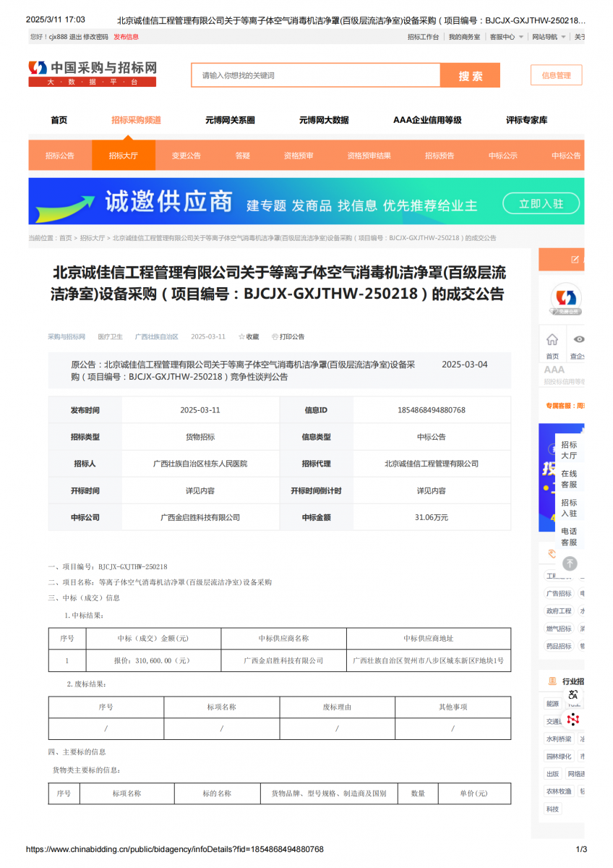Click the 能源 industry tag
This screenshot has height=868, width=613.
pyautogui.click(x=552, y=704)
